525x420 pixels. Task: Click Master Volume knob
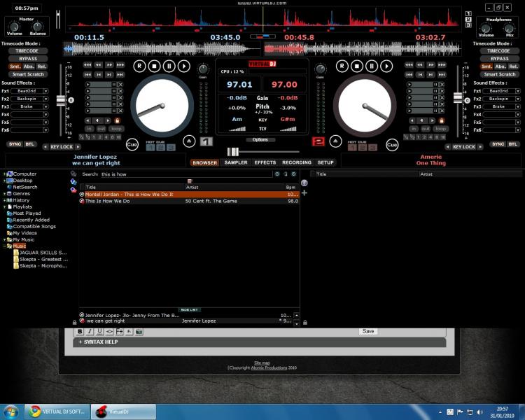[14, 27]
